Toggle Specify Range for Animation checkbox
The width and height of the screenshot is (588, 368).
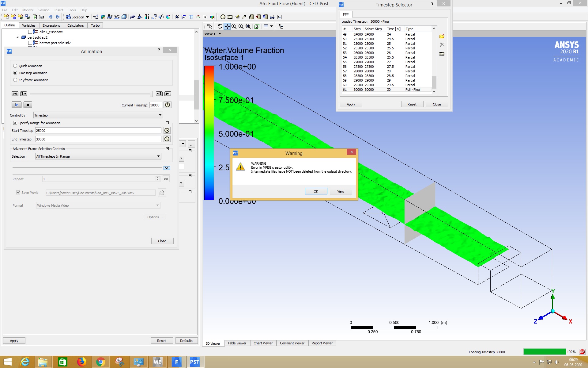coord(15,123)
